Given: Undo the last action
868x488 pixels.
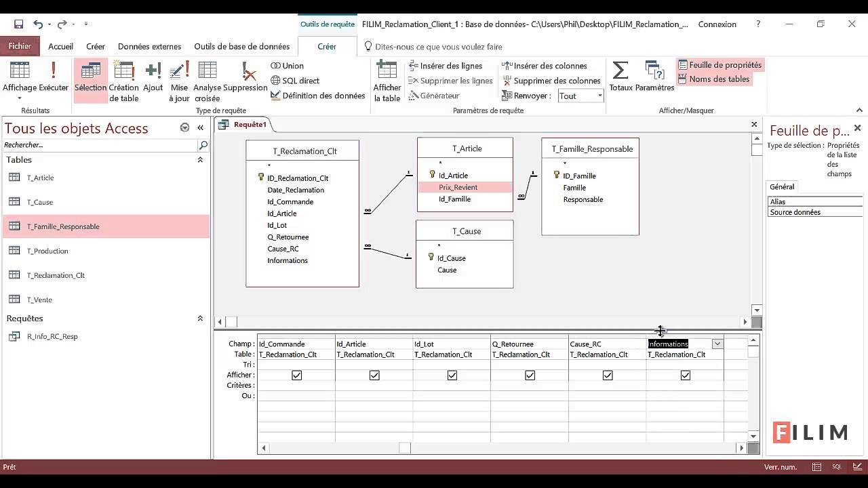Looking at the screenshot, I should click(38, 24).
